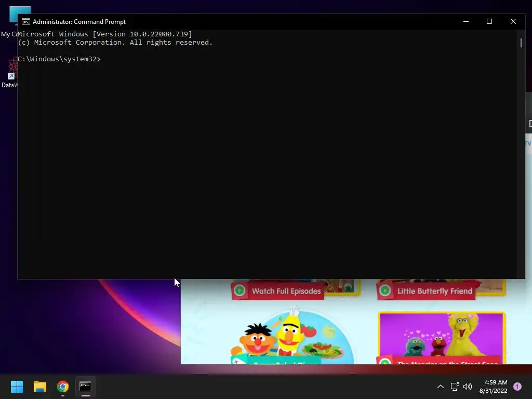This screenshot has width=532, height=399.
Task: Maximize the Command Prompt window
Action: [489, 21]
